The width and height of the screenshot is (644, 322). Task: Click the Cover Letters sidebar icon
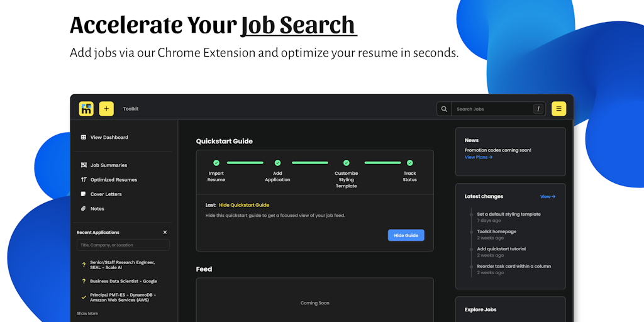[x=84, y=194]
